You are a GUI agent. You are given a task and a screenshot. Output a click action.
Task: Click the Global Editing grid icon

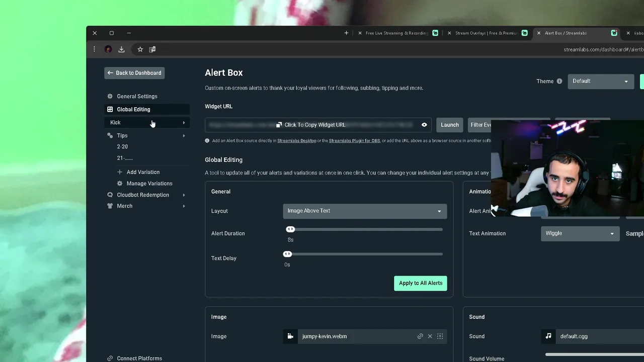click(110, 109)
